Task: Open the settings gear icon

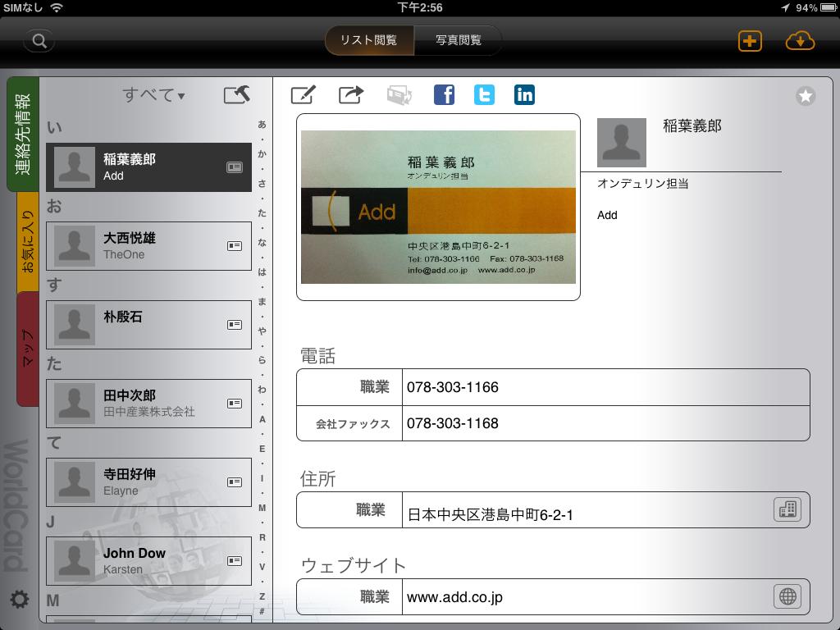Action: pos(19,600)
